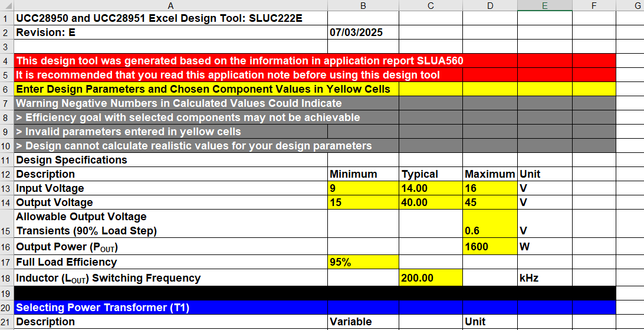Select maximum output voltage cell 45

click(x=490, y=202)
